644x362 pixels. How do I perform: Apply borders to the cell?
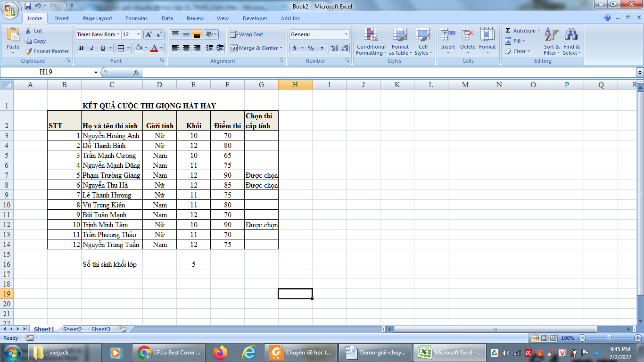pos(120,48)
